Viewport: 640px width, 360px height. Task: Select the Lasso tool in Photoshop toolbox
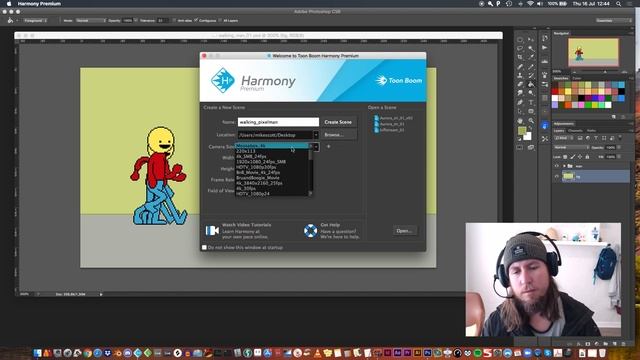pyautogui.click(x=520, y=48)
